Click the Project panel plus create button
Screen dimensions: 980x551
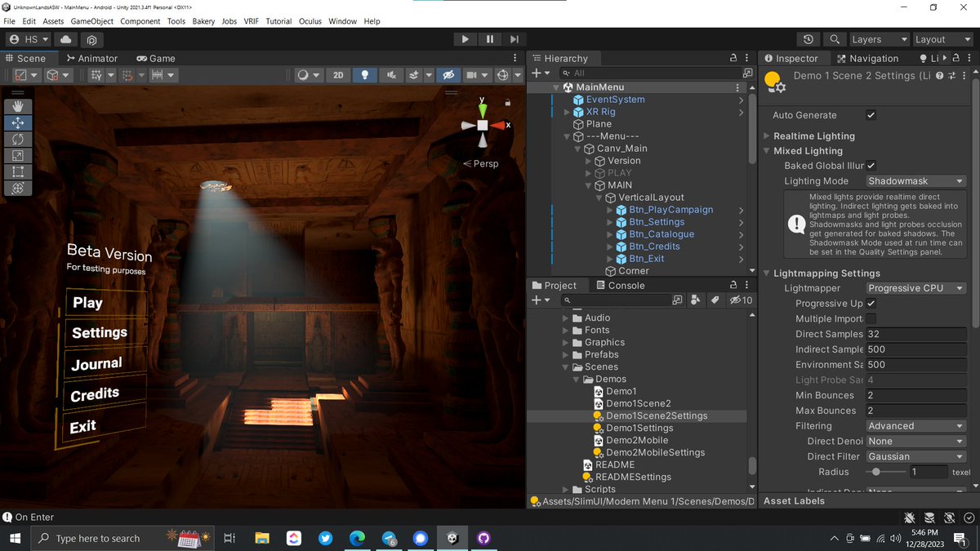click(541, 300)
